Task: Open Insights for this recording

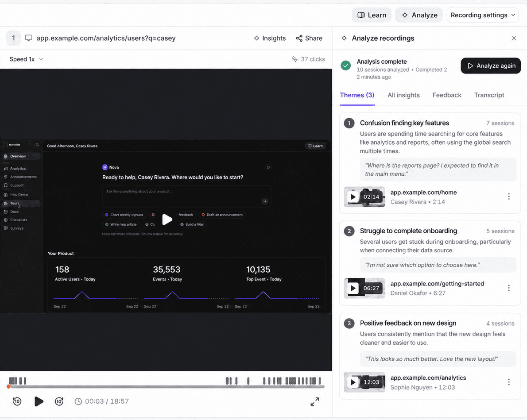Action: point(270,39)
